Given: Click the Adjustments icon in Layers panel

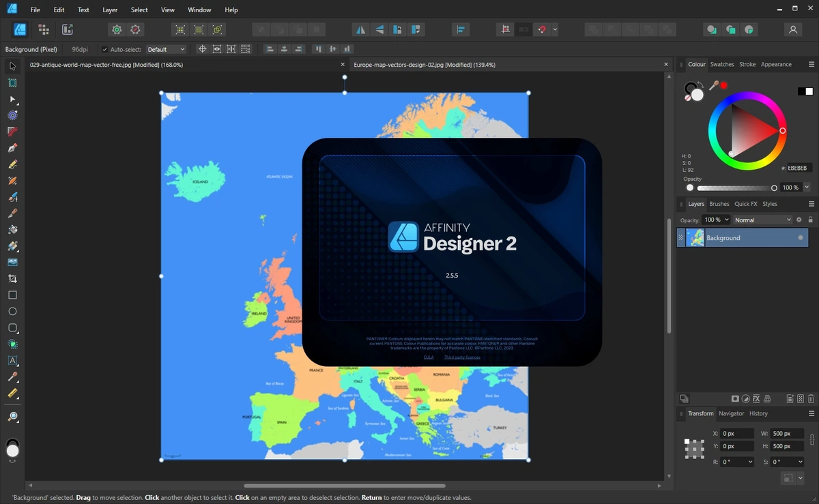Looking at the screenshot, I should 746,398.
